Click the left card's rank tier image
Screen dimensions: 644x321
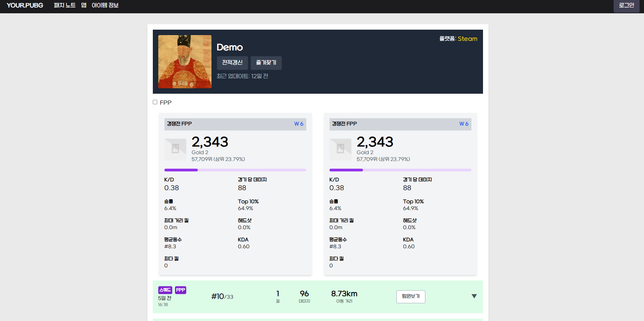[175, 149]
